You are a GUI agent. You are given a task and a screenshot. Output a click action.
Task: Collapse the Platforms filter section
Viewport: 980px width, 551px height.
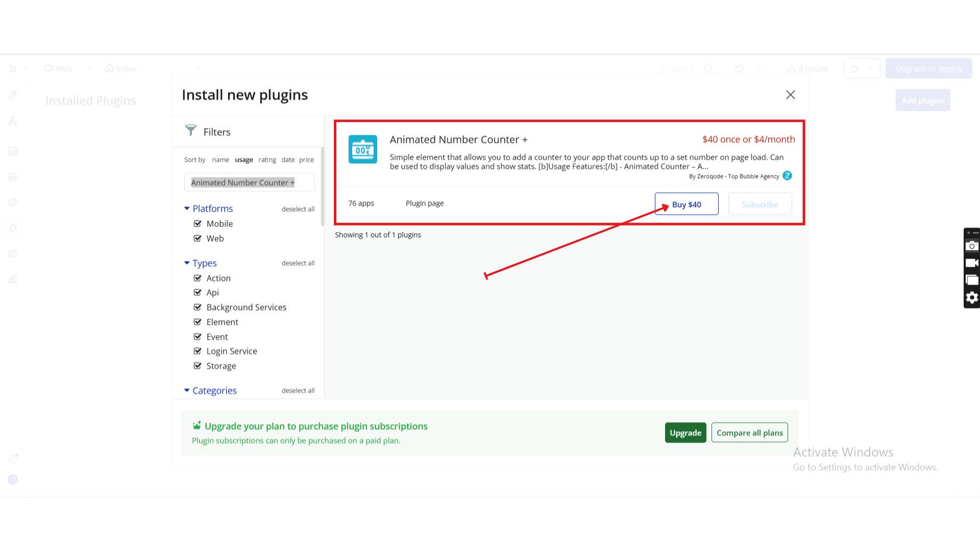(187, 208)
